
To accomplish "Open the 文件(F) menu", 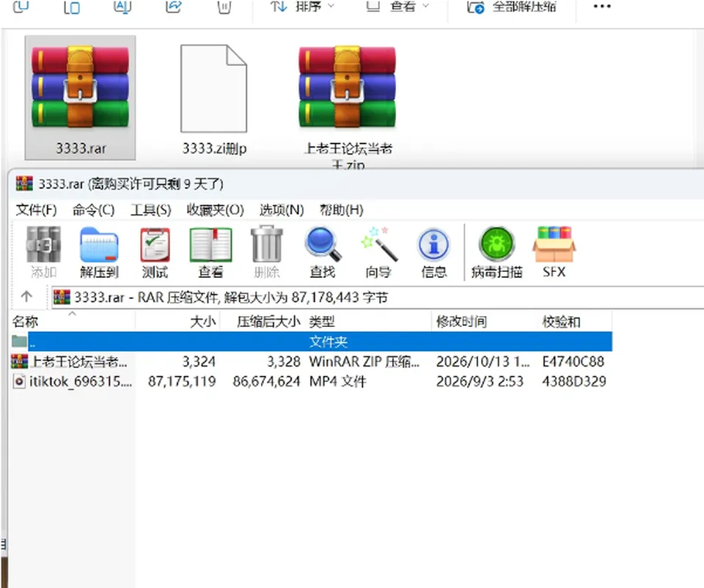I will (x=36, y=210).
